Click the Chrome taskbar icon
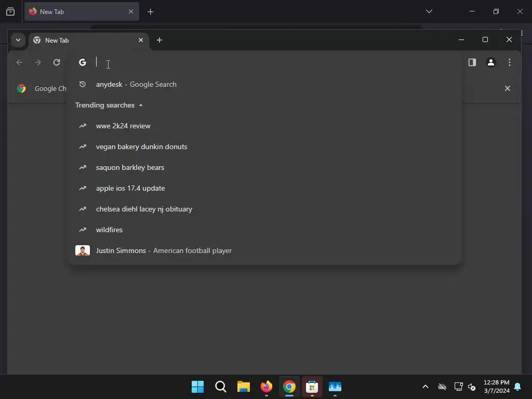Viewport: 532px width, 399px height. [289, 387]
